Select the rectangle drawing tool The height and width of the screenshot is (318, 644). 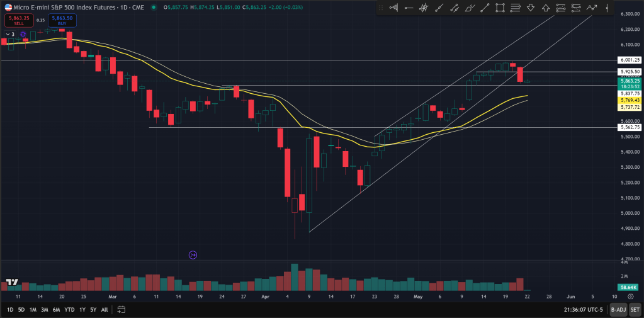[500, 8]
